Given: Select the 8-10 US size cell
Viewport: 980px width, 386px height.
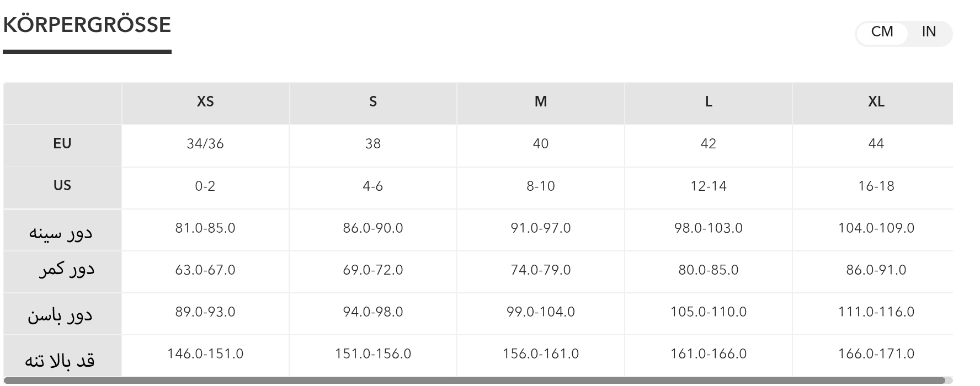Looking at the screenshot, I should (541, 186).
